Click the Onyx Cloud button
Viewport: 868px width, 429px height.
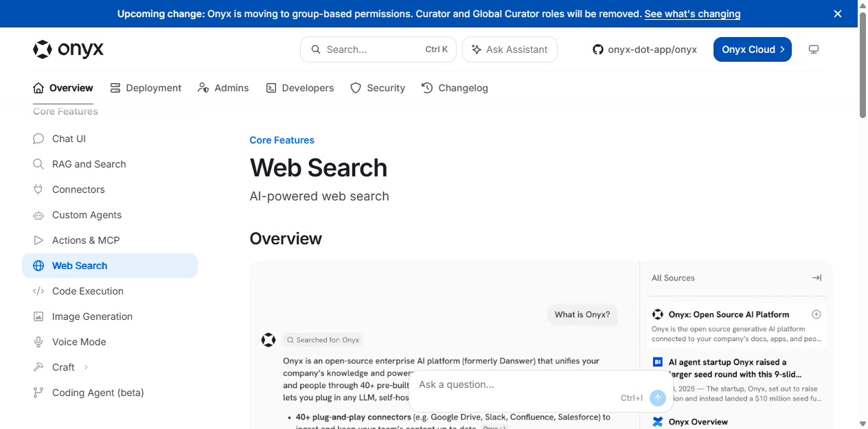click(x=753, y=49)
